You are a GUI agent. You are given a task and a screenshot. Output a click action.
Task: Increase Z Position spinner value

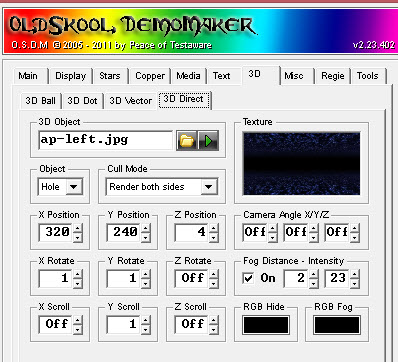[x=214, y=228]
